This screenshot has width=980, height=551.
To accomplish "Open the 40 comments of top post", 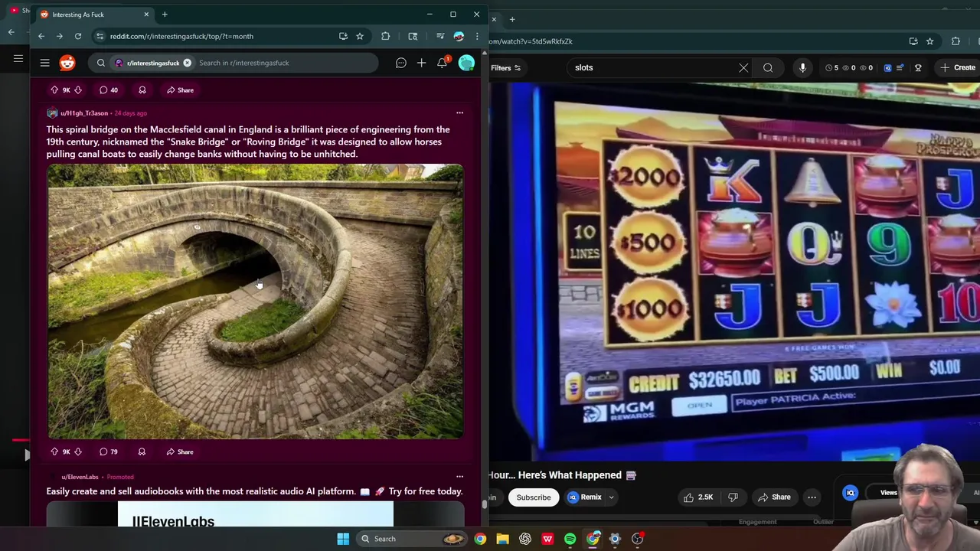I will (109, 90).
